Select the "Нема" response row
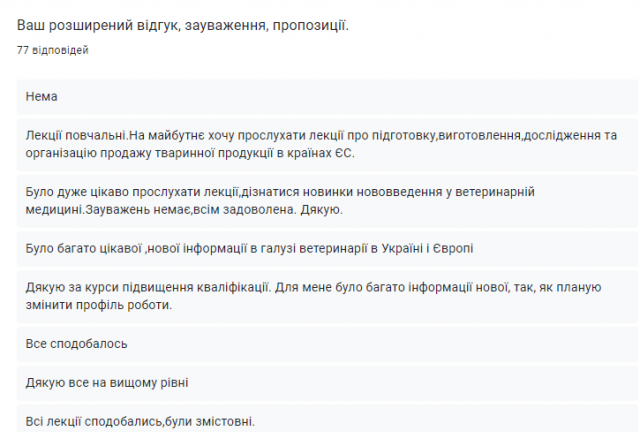The width and height of the screenshot is (640, 446). [x=42, y=96]
